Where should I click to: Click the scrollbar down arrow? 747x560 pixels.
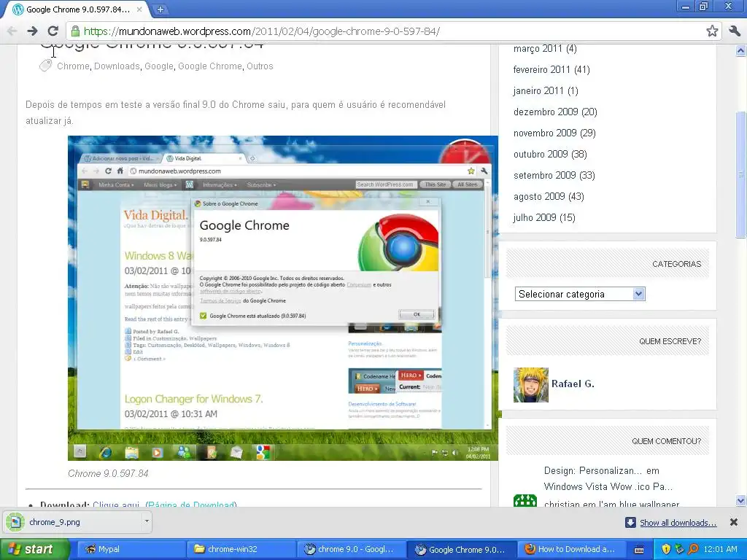point(740,500)
